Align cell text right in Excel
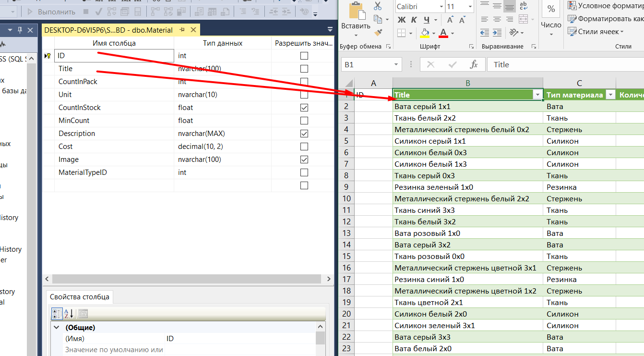Viewport: 644px width, 356px height. pos(510,19)
